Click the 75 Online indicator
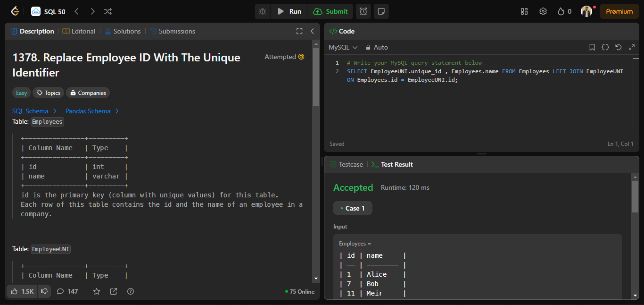This screenshot has height=305, width=644. point(300,291)
